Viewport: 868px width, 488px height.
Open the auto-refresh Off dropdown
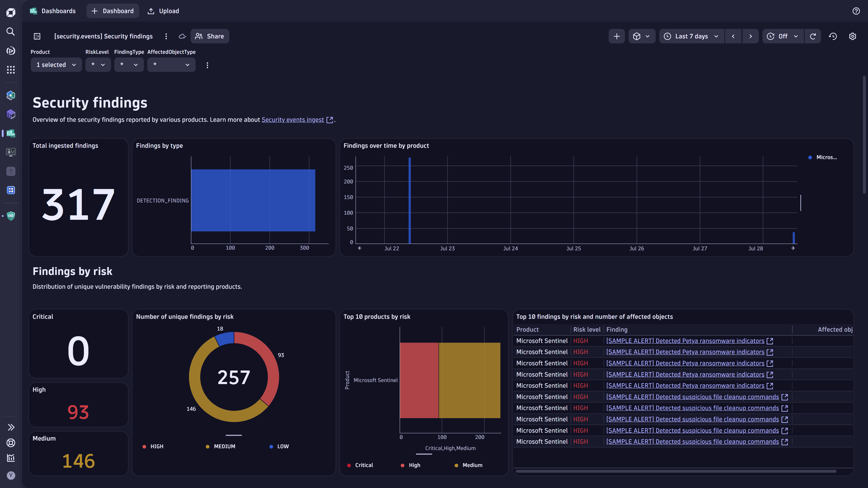point(782,36)
